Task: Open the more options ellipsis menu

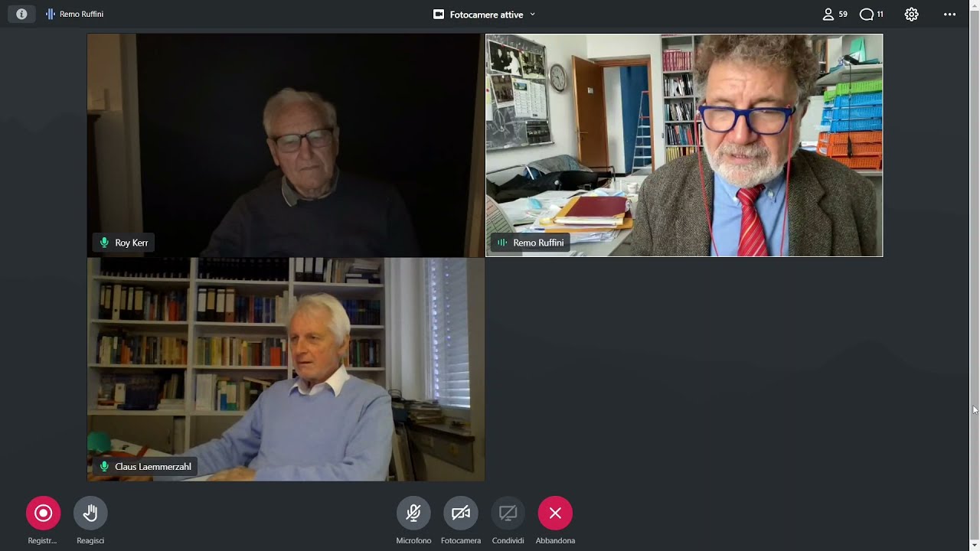Action: [949, 14]
